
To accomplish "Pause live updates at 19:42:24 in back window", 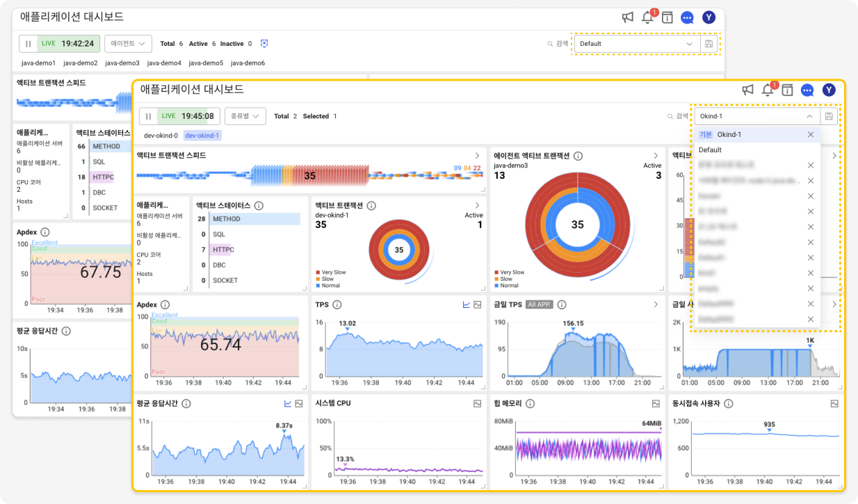I will (x=28, y=44).
